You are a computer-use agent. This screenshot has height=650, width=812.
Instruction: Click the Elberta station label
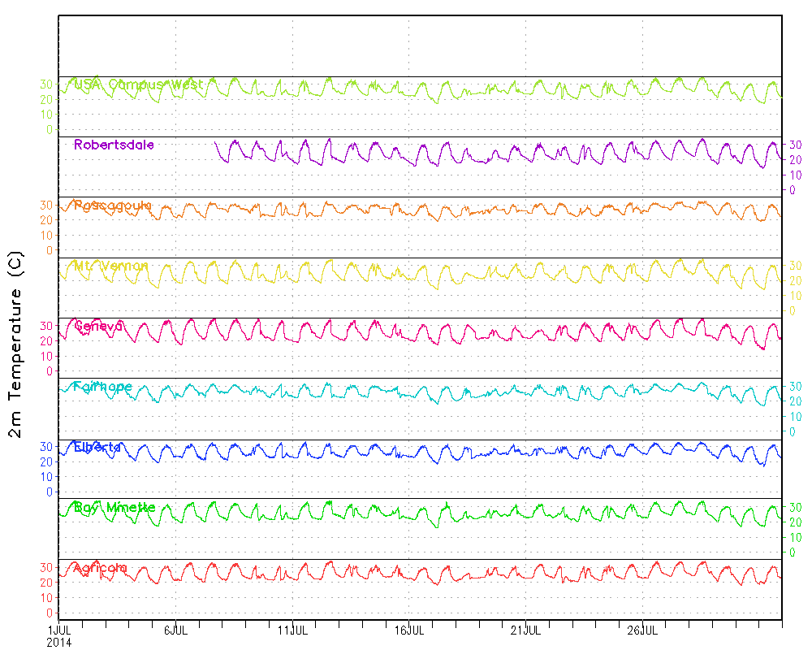click(x=97, y=447)
